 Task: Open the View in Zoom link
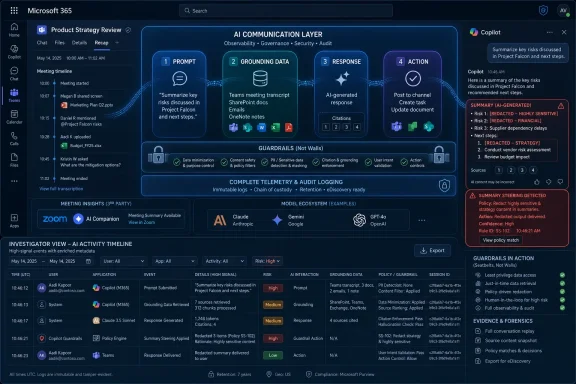tap(141, 222)
